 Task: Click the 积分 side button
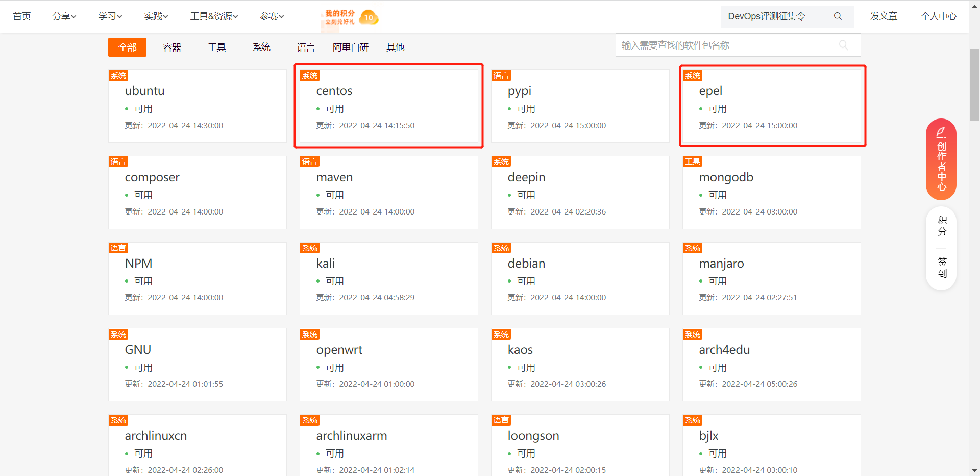pyautogui.click(x=942, y=226)
